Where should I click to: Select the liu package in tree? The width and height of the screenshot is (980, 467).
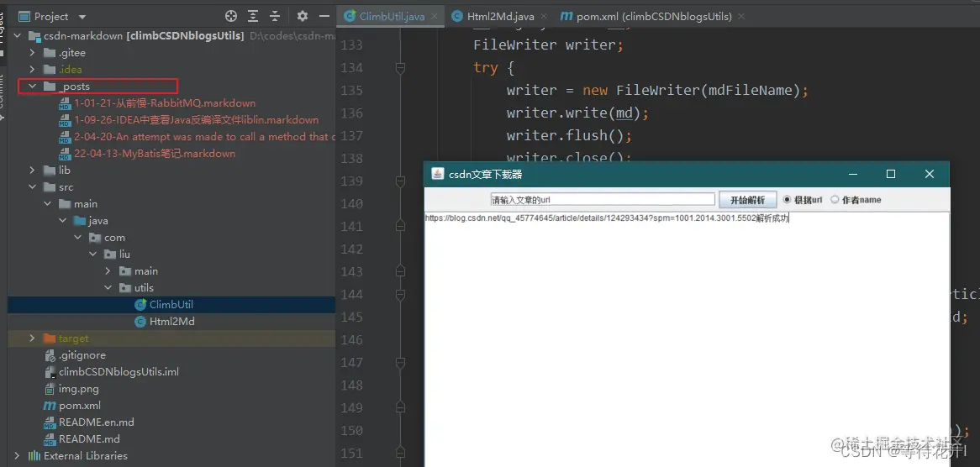[x=124, y=254]
